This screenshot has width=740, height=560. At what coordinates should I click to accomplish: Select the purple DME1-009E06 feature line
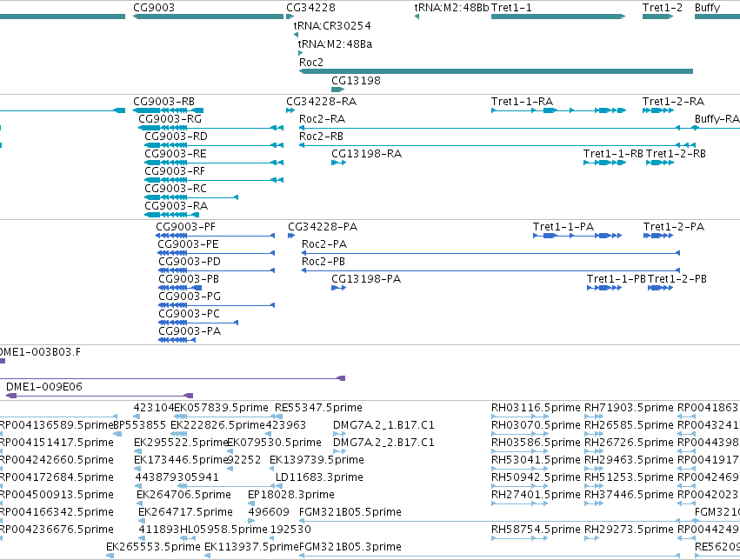click(x=100, y=396)
